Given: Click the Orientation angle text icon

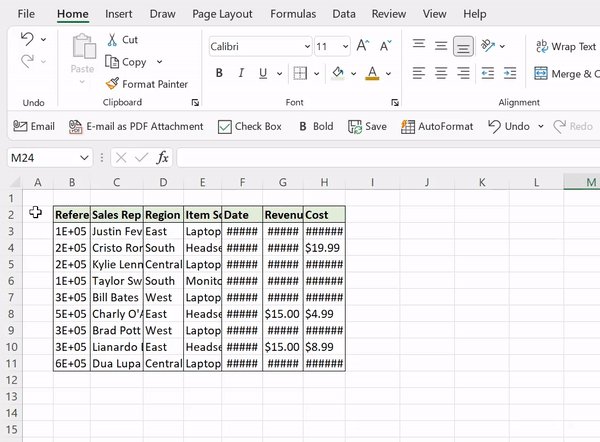Looking at the screenshot, I should pyautogui.click(x=488, y=46).
